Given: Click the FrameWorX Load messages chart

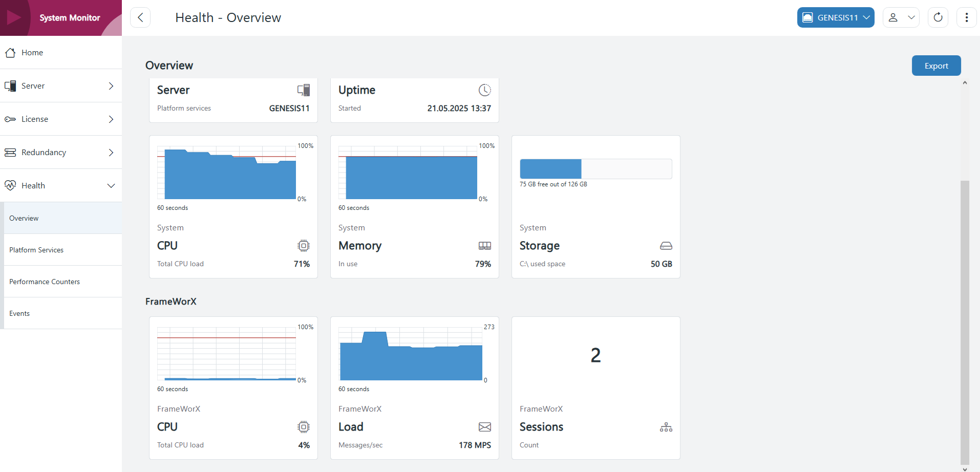Looking at the screenshot, I should pos(411,354).
